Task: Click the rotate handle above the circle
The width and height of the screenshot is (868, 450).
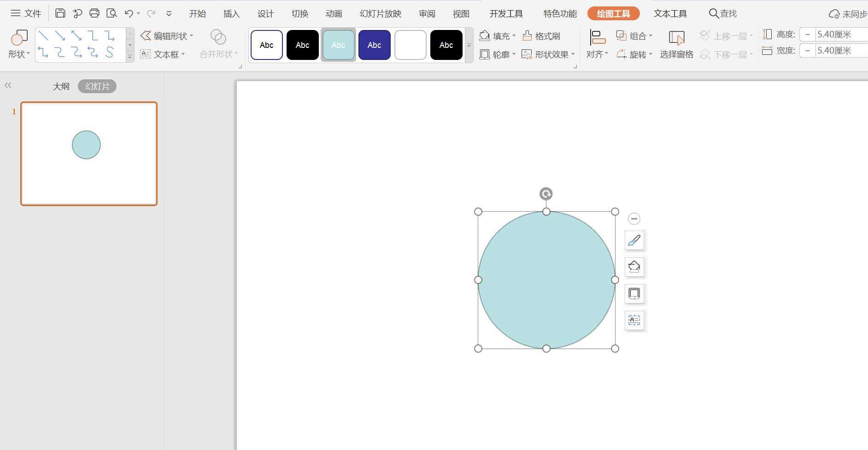Action: tap(546, 194)
